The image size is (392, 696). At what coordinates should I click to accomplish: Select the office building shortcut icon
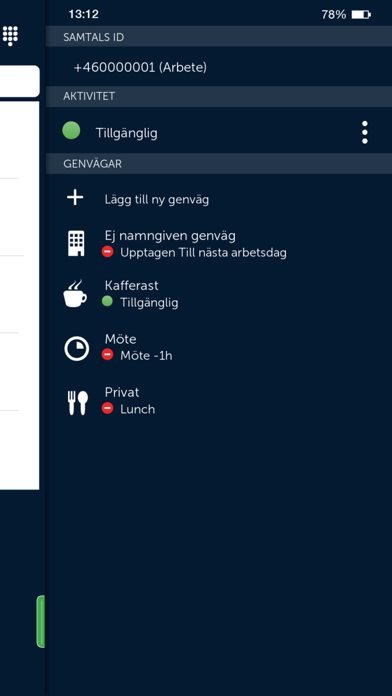(76, 244)
